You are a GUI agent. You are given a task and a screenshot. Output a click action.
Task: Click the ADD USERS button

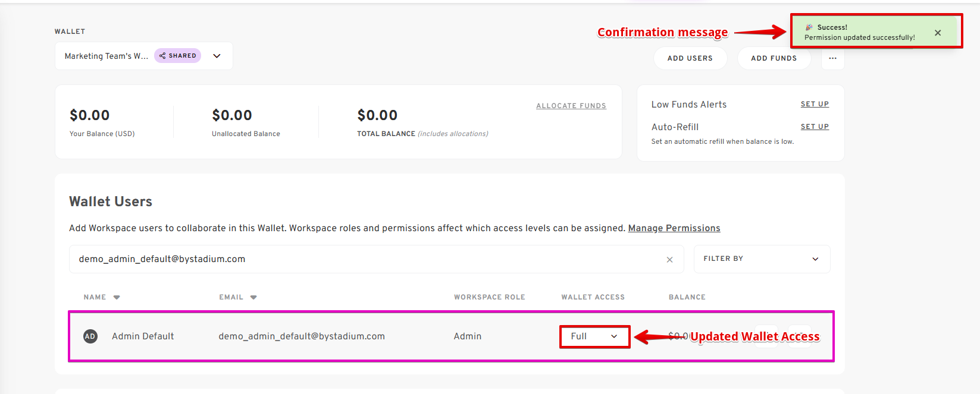pyautogui.click(x=690, y=58)
